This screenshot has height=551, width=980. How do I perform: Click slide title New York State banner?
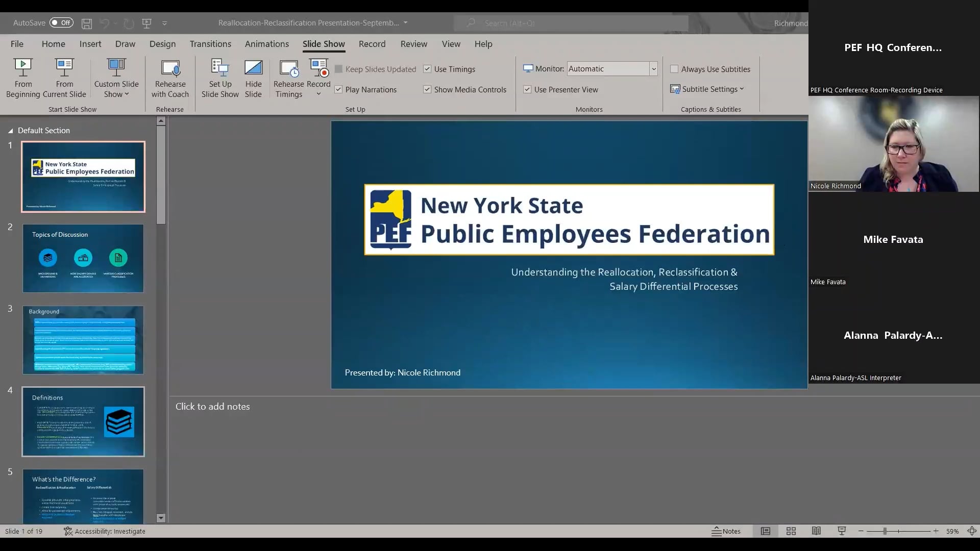pyautogui.click(x=569, y=219)
